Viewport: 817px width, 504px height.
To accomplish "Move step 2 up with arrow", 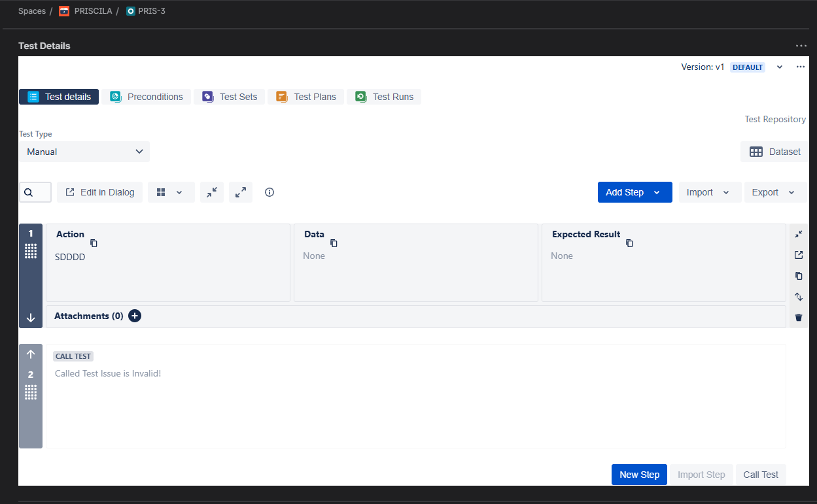I will click(x=31, y=354).
